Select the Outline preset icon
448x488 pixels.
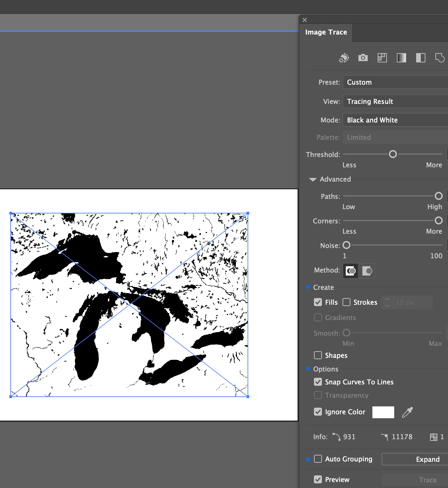click(440, 58)
